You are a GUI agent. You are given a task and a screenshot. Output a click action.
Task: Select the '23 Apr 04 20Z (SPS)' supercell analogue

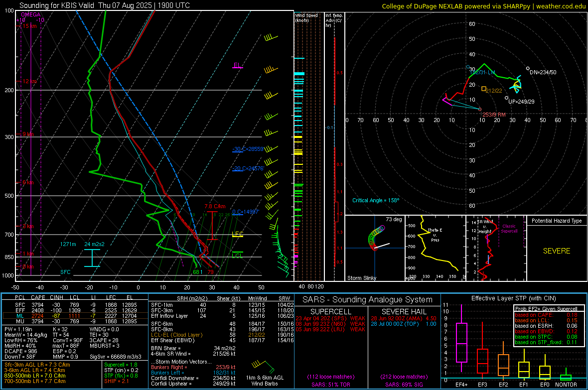pyautogui.click(x=330, y=318)
